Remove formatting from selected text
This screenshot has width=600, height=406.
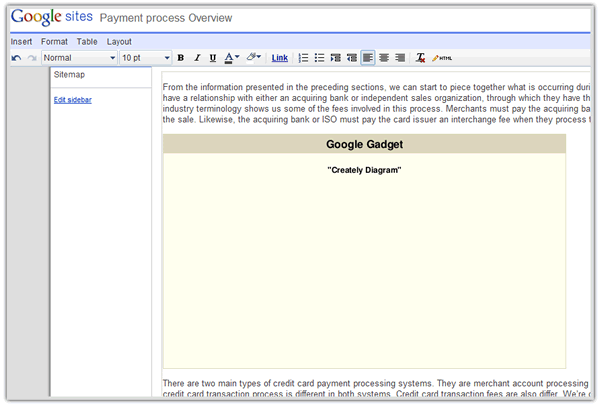[421, 58]
